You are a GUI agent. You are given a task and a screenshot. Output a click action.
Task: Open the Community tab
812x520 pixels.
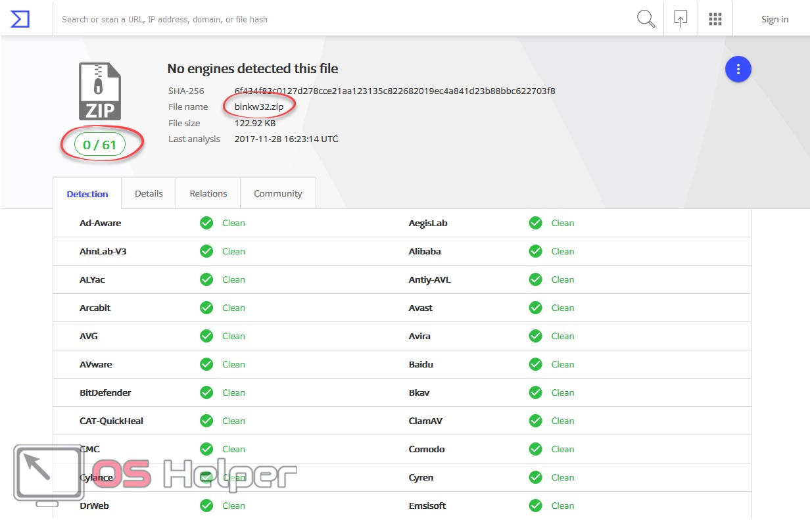pyautogui.click(x=277, y=194)
